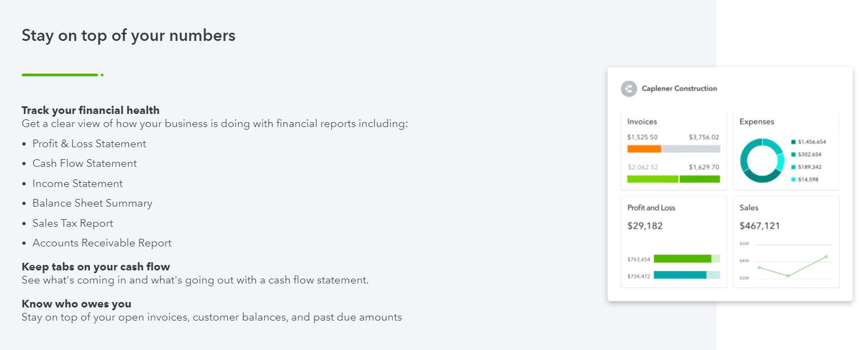Screen dimensions: 868x350
Task: Click the Expenses donut chart
Action: [762, 160]
